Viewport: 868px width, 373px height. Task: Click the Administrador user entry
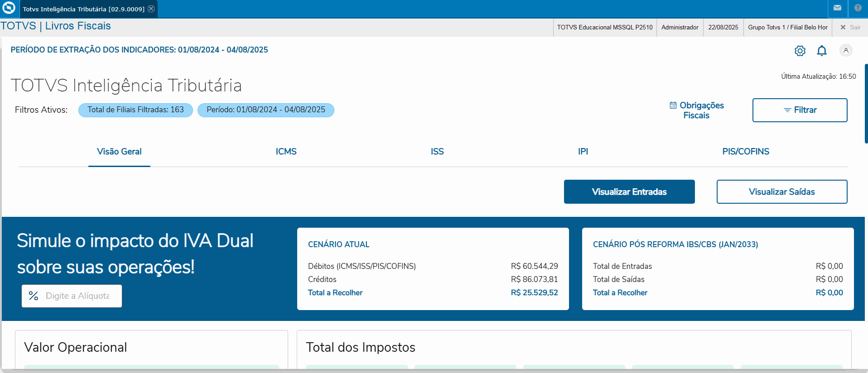pos(680,27)
